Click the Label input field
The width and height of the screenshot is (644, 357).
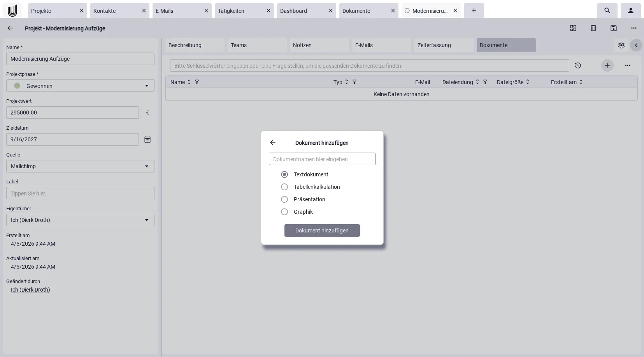pos(80,193)
